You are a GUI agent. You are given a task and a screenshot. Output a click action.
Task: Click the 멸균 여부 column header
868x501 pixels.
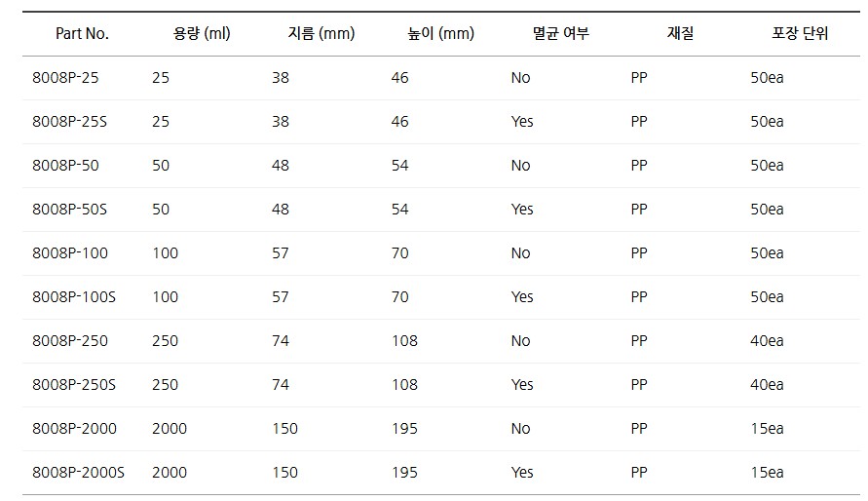(x=560, y=33)
